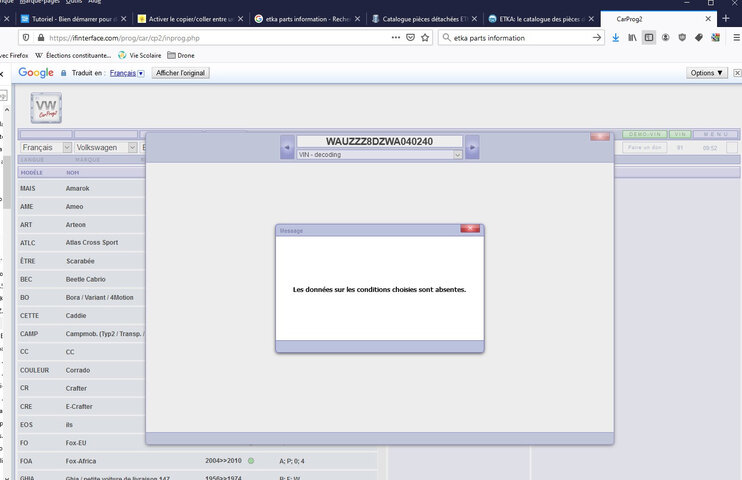Switch to the Tutoriel - Bien démarrer tab
Viewport: 742px width, 480px height.
(x=71, y=19)
